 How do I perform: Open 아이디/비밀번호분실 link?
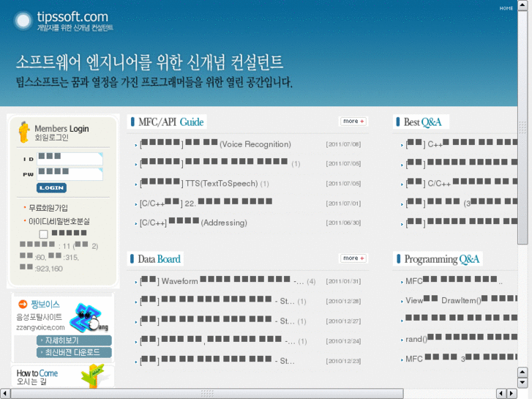pyautogui.click(x=59, y=221)
